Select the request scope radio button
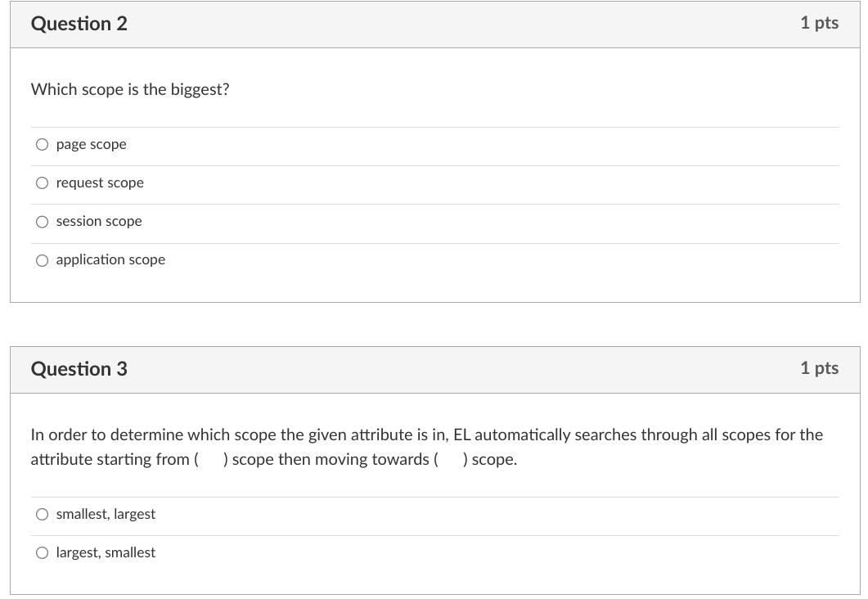Image resolution: width=868 pixels, height=599 pixels. 42,182
